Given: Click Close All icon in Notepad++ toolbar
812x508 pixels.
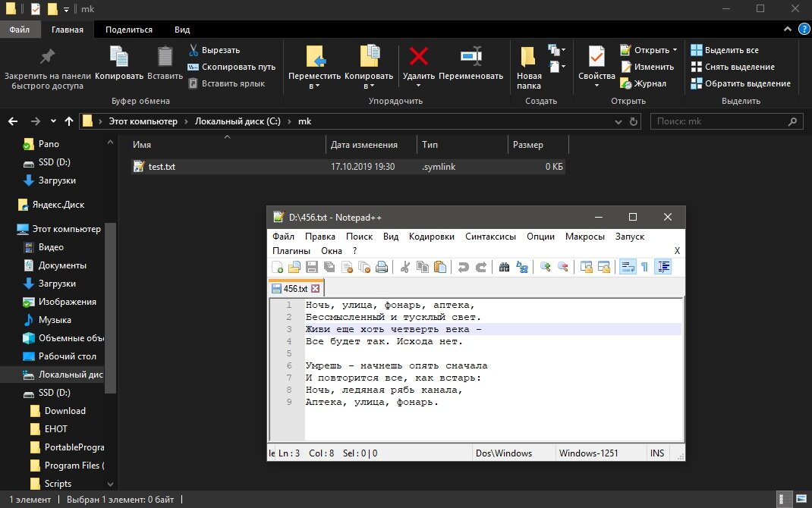Looking at the screenshot, I should click(x=364, y=267).
